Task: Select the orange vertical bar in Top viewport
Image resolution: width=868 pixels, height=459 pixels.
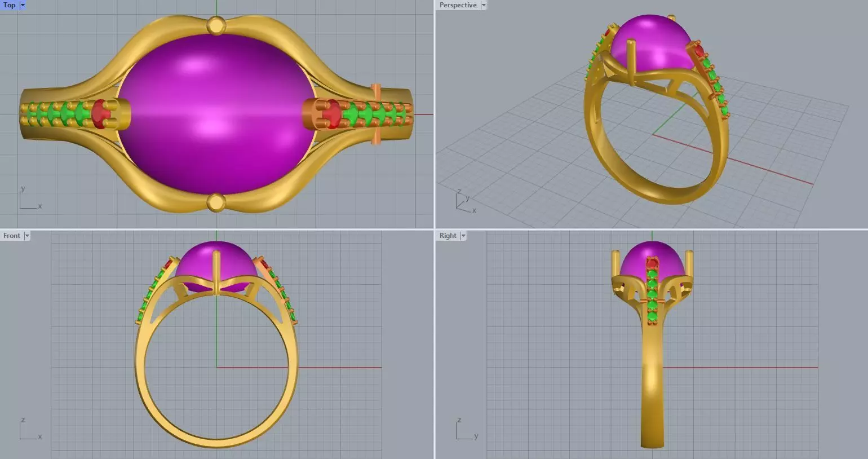Action: pos(376,114)
